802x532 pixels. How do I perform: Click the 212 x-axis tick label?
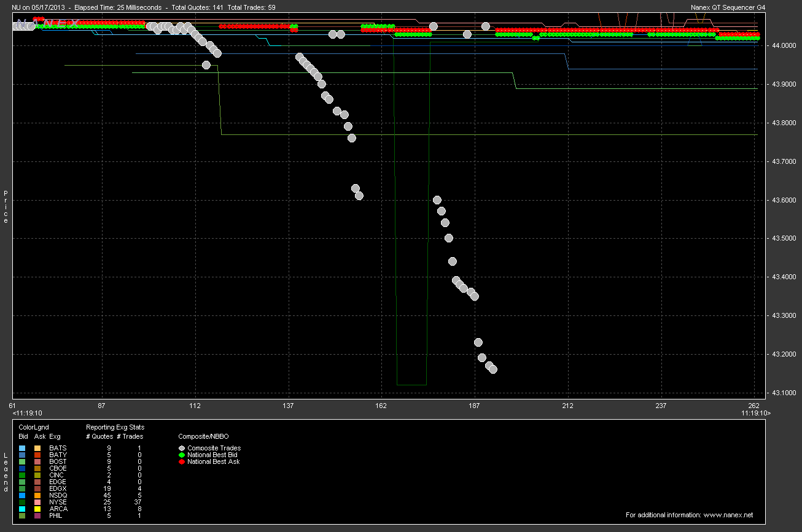coord(568,406)
